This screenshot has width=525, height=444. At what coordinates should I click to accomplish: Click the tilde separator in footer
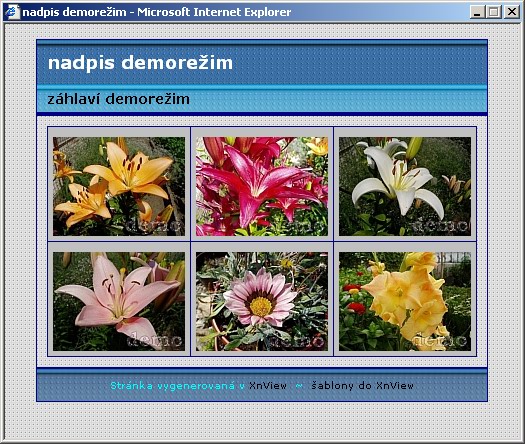pos(299,386)
